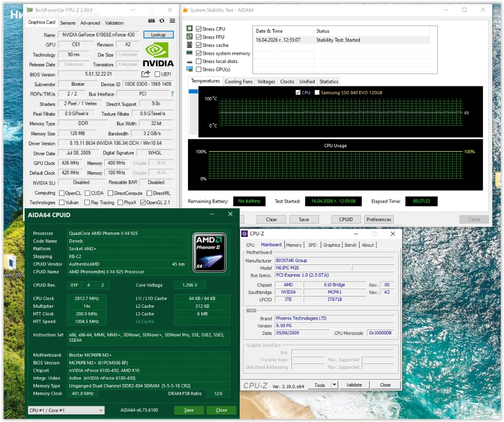The height and width of the screenshot is (422, 504).
Task: Select the Cooling Fans tab
Action: pos(238,82)
